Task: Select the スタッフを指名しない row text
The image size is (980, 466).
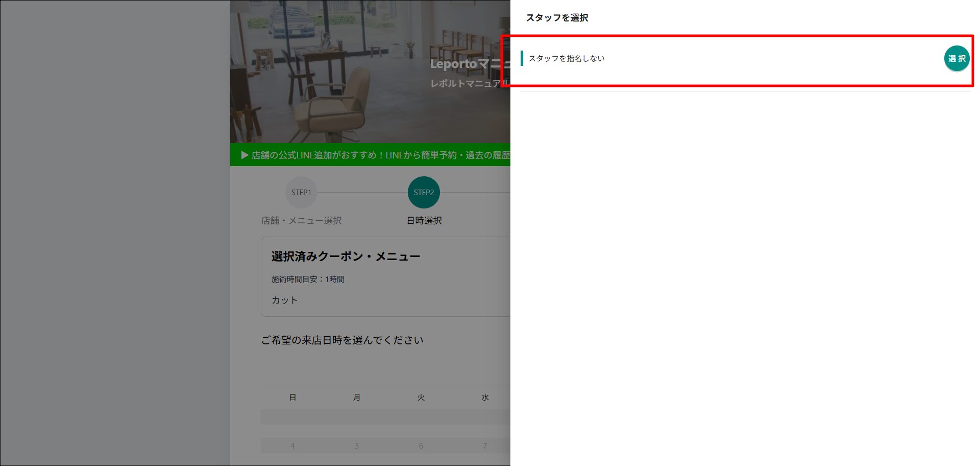Action: point(567,59)
